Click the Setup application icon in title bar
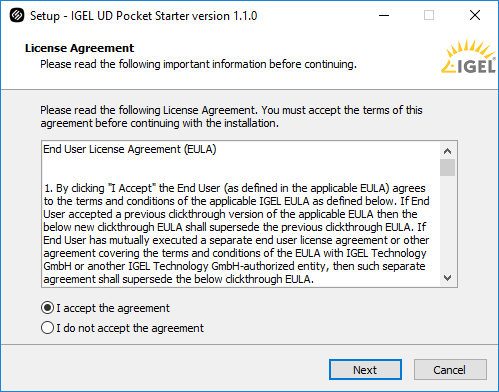The height and width of the screenshot is (392, 499). pos(17,15)
